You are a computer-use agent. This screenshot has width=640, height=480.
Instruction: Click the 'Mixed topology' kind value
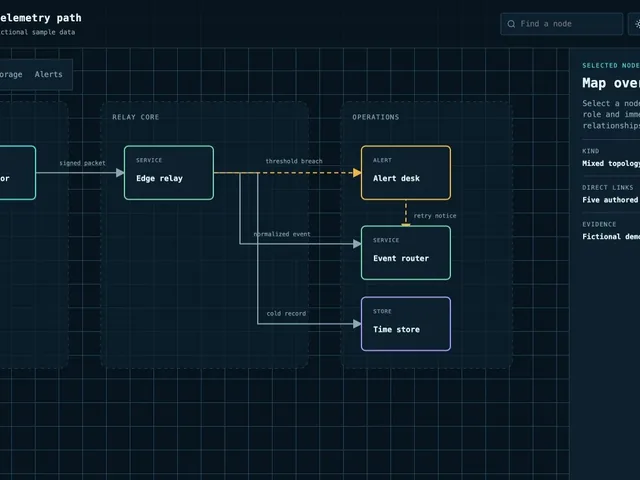click(611, 163)
